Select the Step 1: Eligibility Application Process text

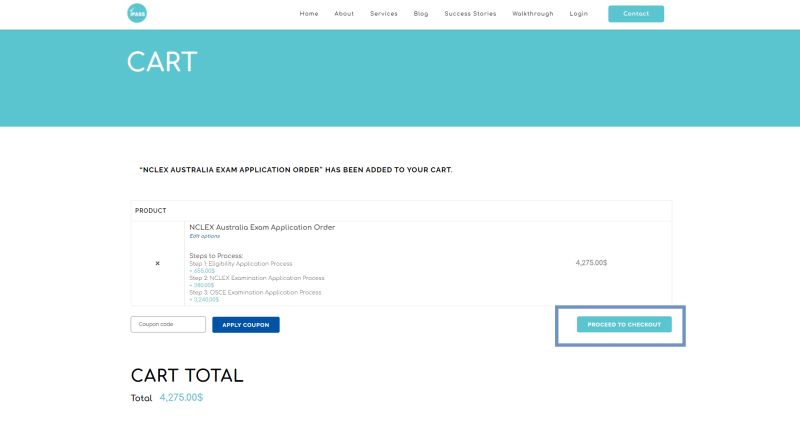241,264
